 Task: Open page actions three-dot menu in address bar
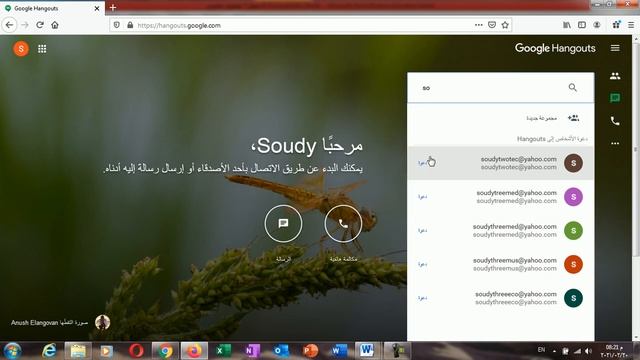coord(479,25)
